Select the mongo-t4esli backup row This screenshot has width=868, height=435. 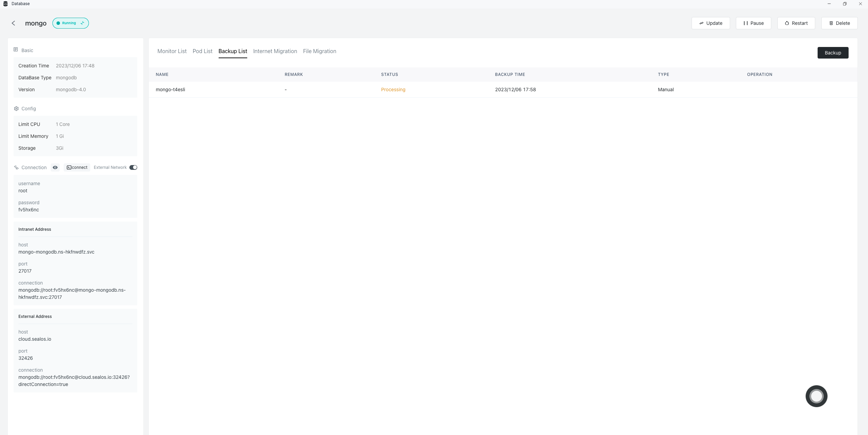[170, 90]
